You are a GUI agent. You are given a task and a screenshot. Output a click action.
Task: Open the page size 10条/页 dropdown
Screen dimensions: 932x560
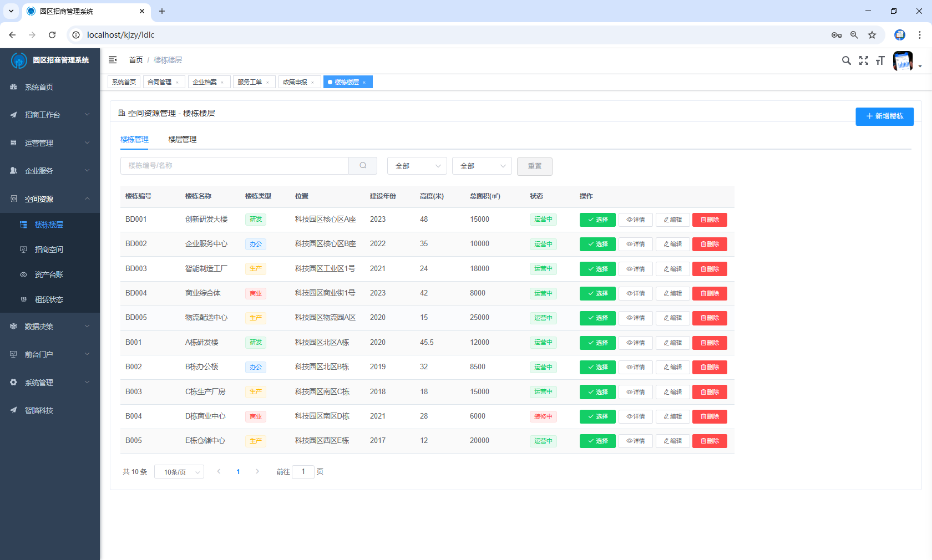[x=179, y=472]
